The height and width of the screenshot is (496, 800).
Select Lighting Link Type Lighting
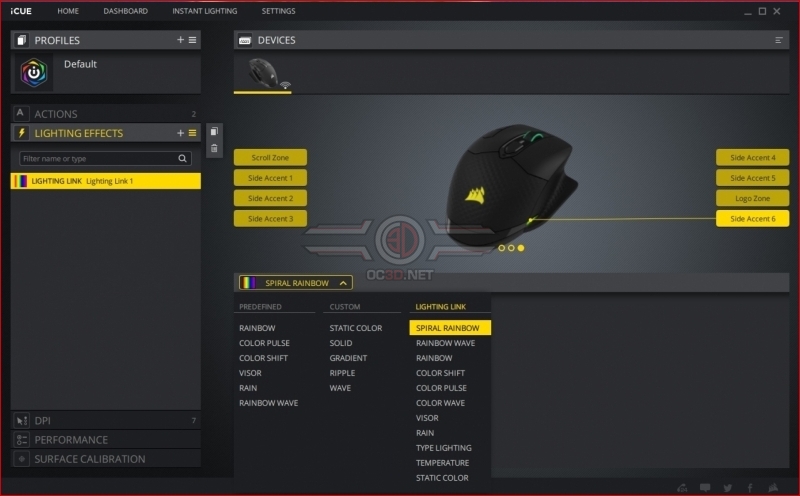[444, 448]
